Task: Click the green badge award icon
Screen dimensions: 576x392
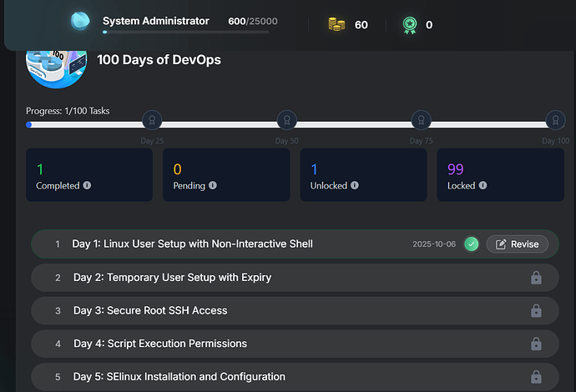Action: [x=408, y=24]
